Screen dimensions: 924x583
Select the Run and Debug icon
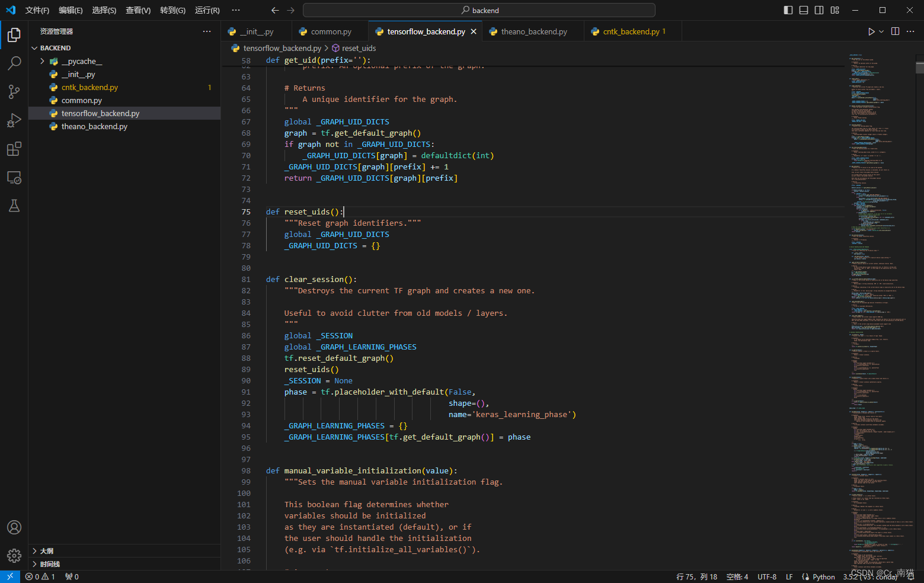(x=14, y=120)
